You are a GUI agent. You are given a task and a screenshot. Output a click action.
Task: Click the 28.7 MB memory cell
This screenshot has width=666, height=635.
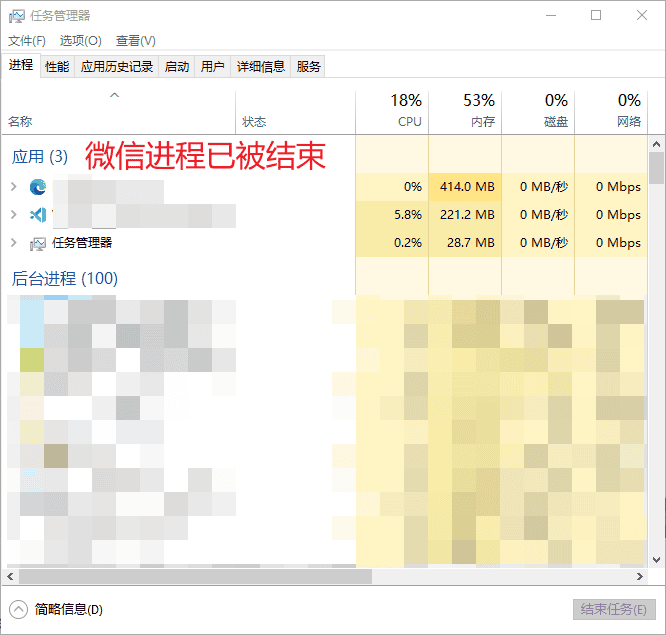[x=465, y=243]
